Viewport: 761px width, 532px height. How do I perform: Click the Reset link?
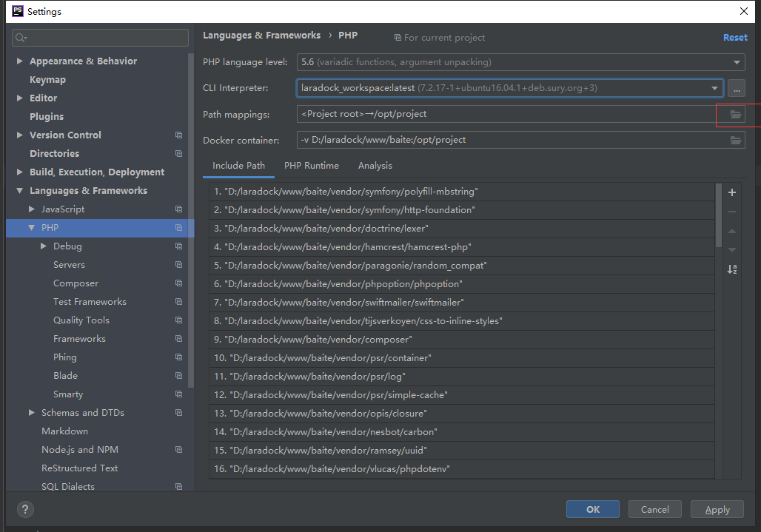735,37
